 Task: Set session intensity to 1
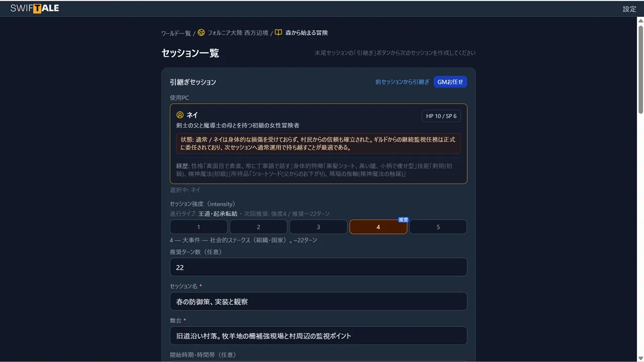(199, 227)
